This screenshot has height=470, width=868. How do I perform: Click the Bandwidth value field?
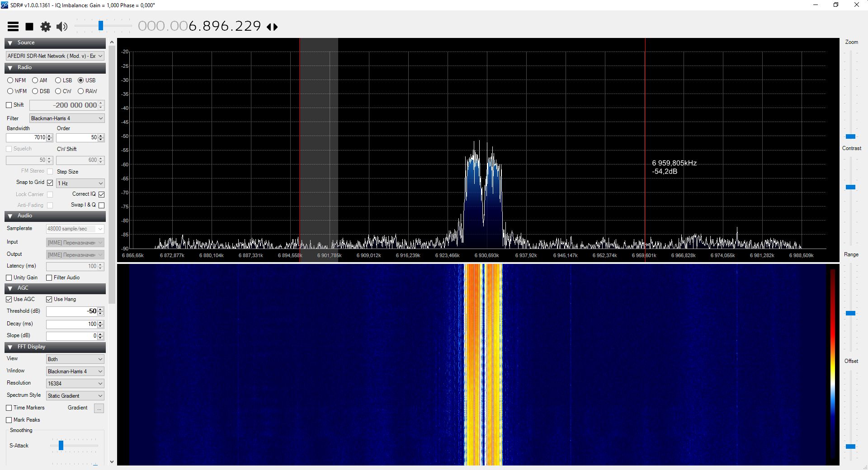pyautogui.click(x=26, y=137)
